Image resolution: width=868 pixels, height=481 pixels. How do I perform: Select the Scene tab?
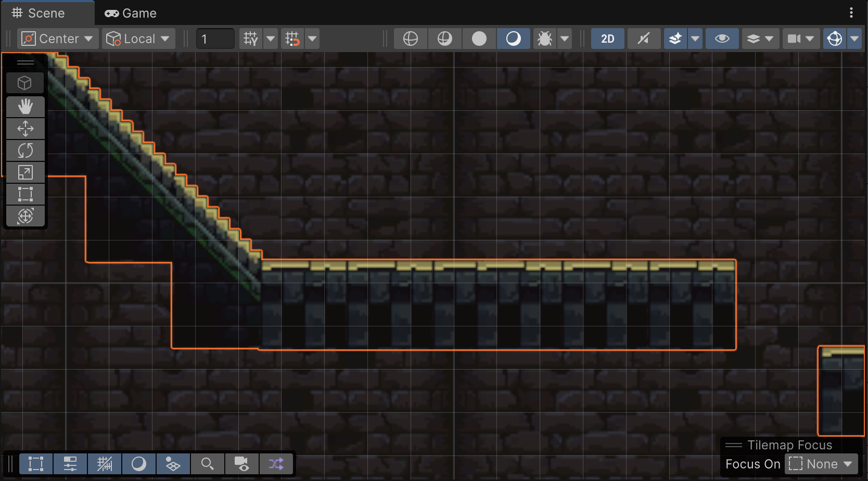coord(47,13)
